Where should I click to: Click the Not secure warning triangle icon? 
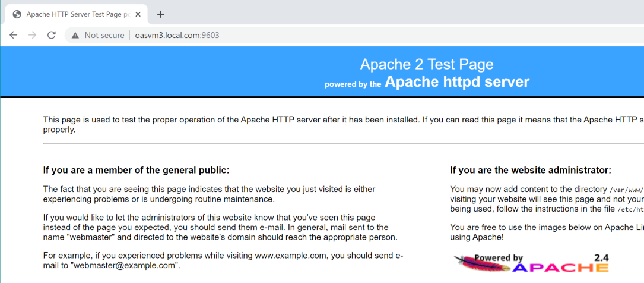pos(75,36)
